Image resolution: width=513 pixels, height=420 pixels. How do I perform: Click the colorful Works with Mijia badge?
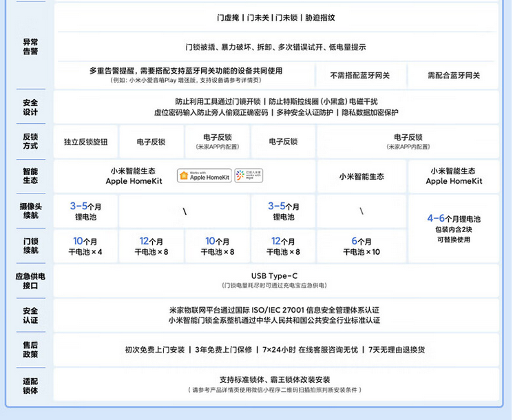pyautogui.click(x=249, y=176)
